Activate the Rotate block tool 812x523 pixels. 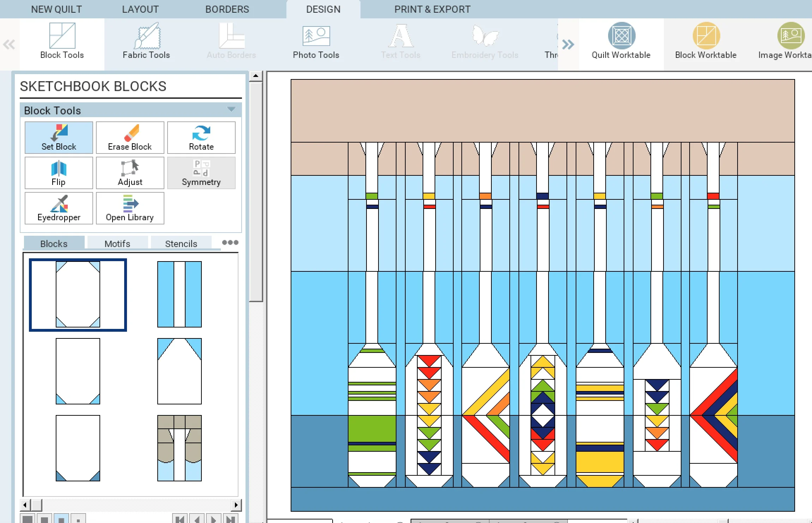pos(201,138)
